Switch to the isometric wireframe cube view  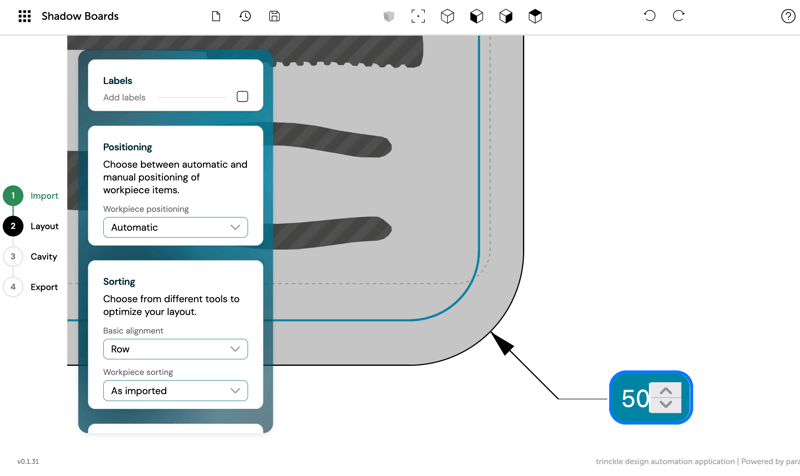point(447,16)
